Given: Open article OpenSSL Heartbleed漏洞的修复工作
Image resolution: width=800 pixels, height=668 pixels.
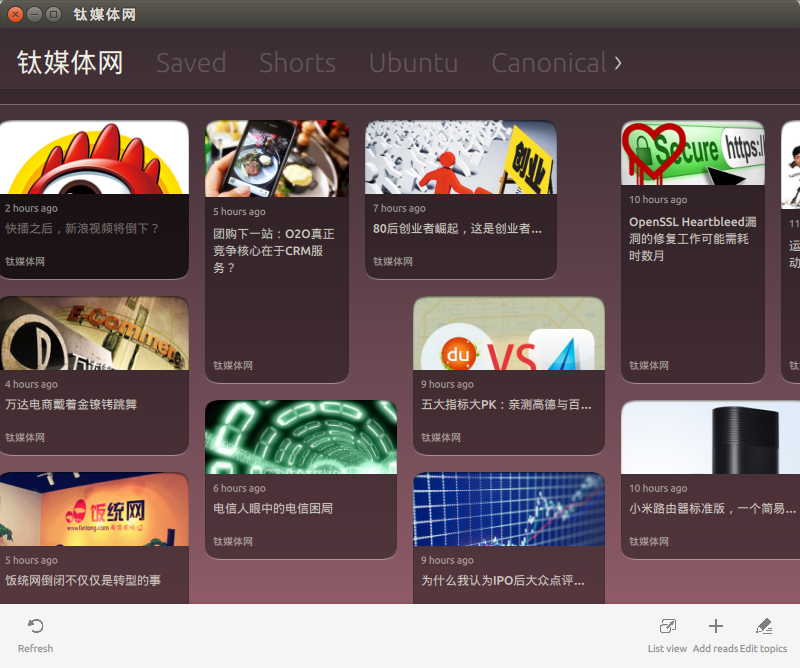Looking at the screenshot, I should (x=692, y=239).
